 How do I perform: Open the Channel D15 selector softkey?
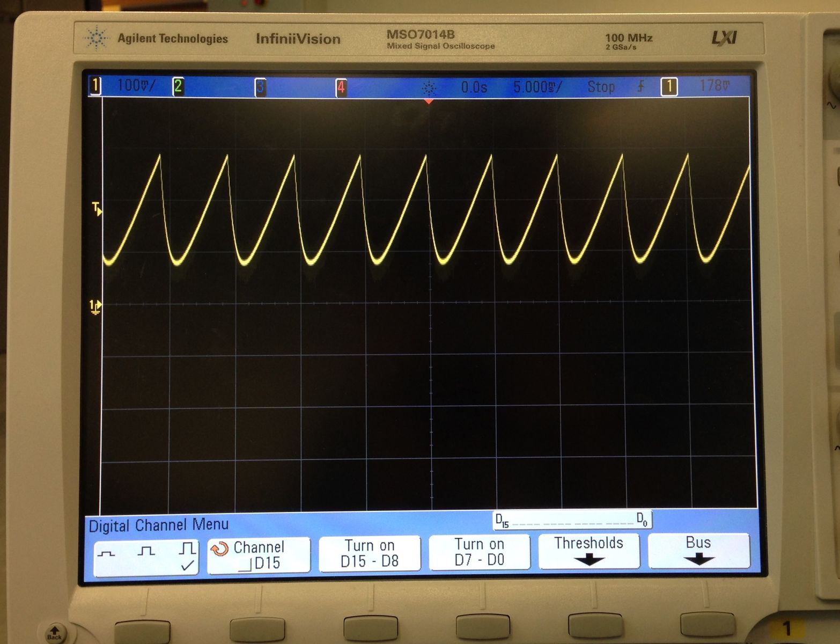(259, 555)
